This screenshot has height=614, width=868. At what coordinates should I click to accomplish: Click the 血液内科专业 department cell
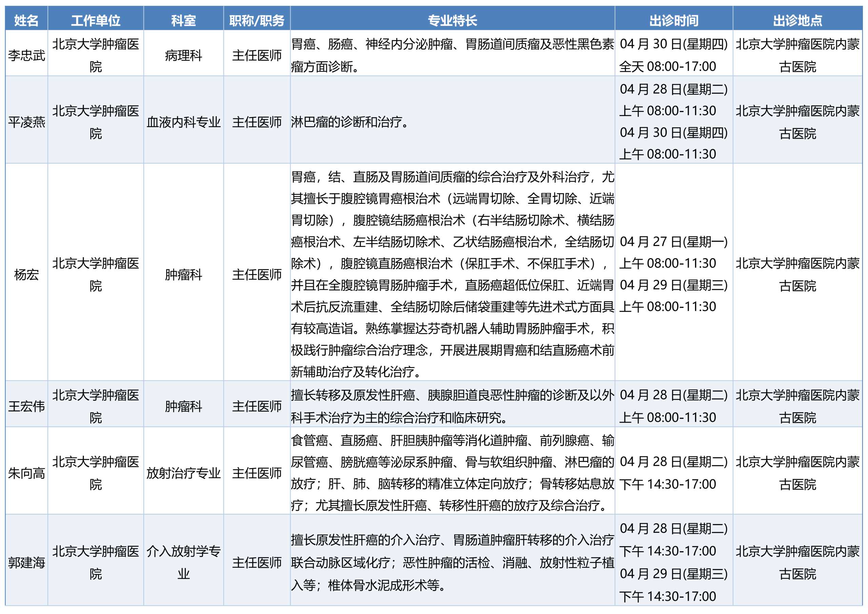pyautogui.click(x=183, y=122)
